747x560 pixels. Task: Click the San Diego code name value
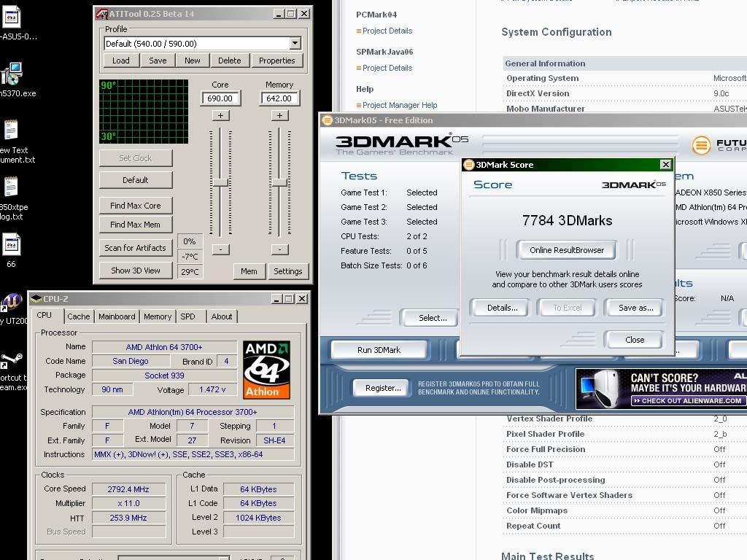pyautogui.click(x=130, y=361)
